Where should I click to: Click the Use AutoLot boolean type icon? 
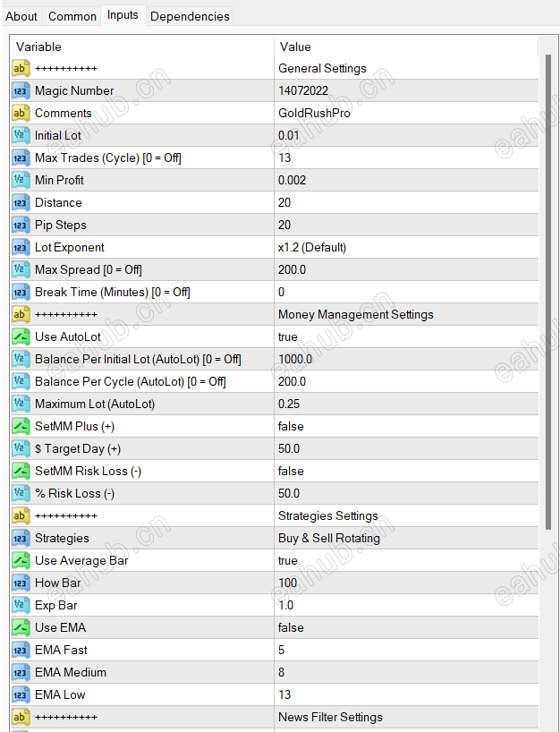coord(21,336)
